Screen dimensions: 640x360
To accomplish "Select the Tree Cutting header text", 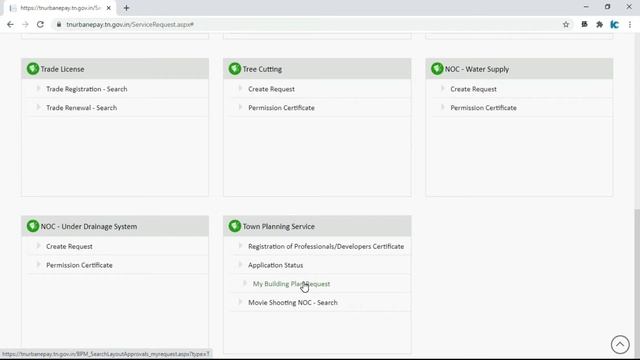I will [262, 69].
